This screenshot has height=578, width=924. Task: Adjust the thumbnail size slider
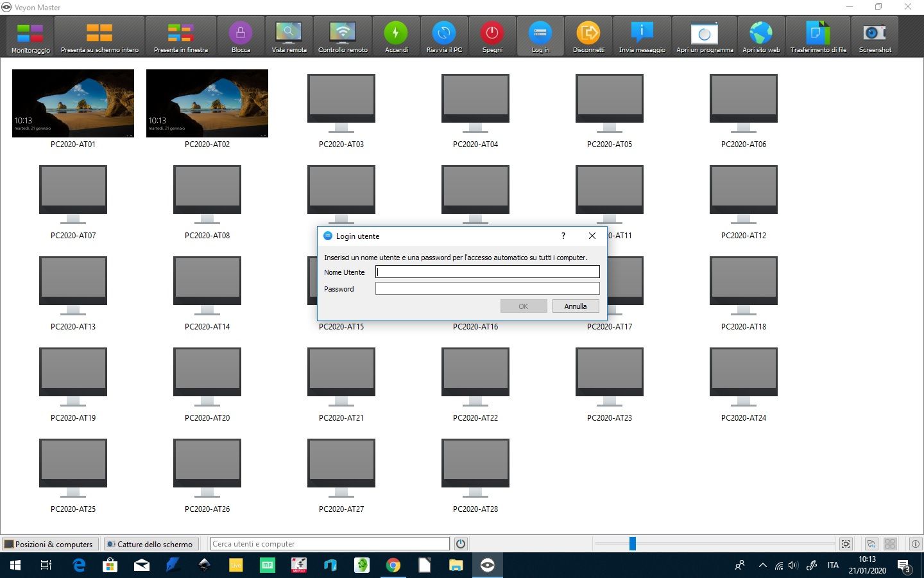[632, 544]
